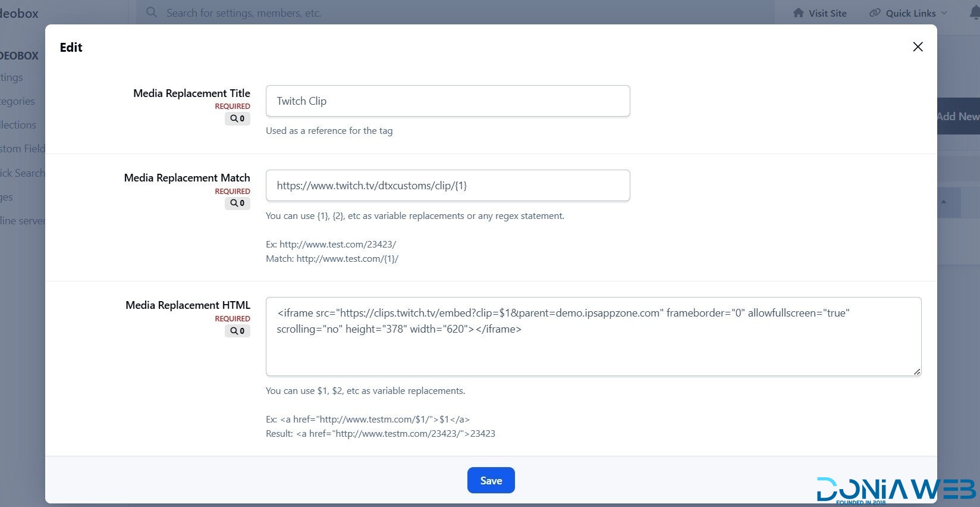Click the Media Replacement Title input field
This screenshot has height=507, width=980.
tap(448, 101)
